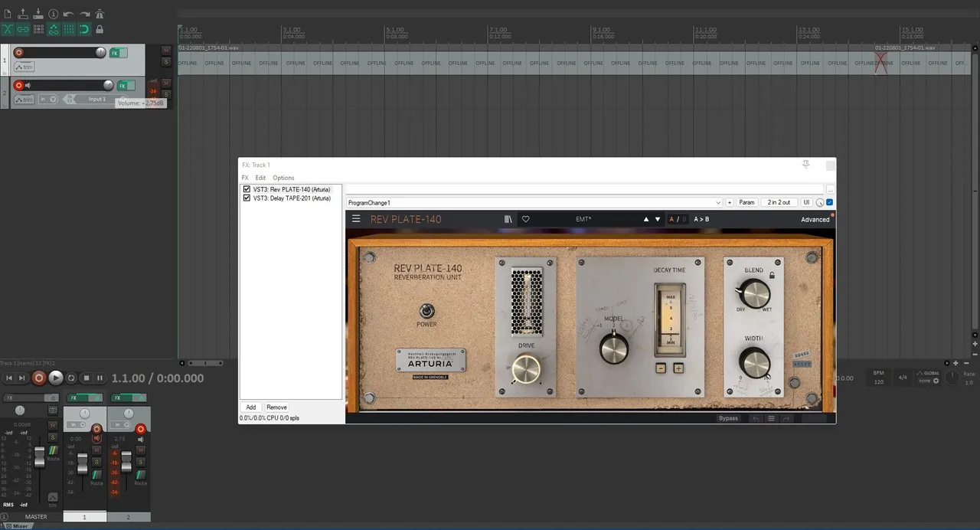Viewport: 980px width, 530px height.
Task: Open the Advanced panel in Rev Plate-140
Action: (x=815, y=220)
